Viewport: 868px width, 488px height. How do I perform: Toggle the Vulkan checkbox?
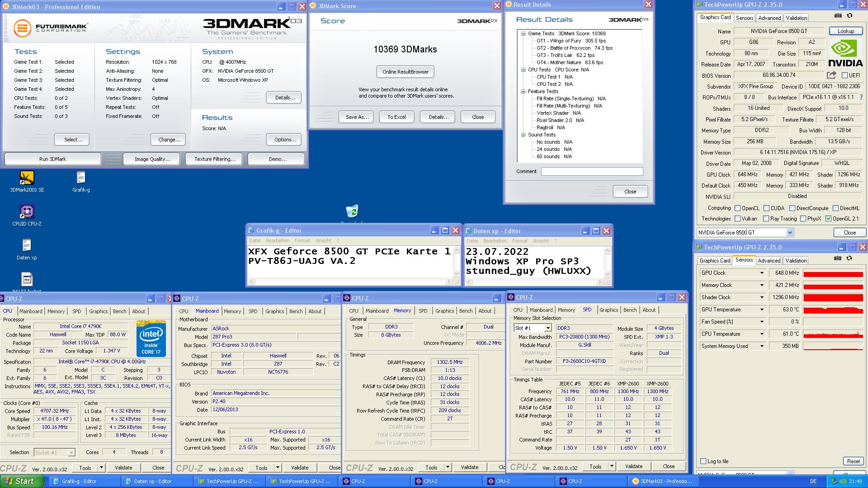click(737, 219)
